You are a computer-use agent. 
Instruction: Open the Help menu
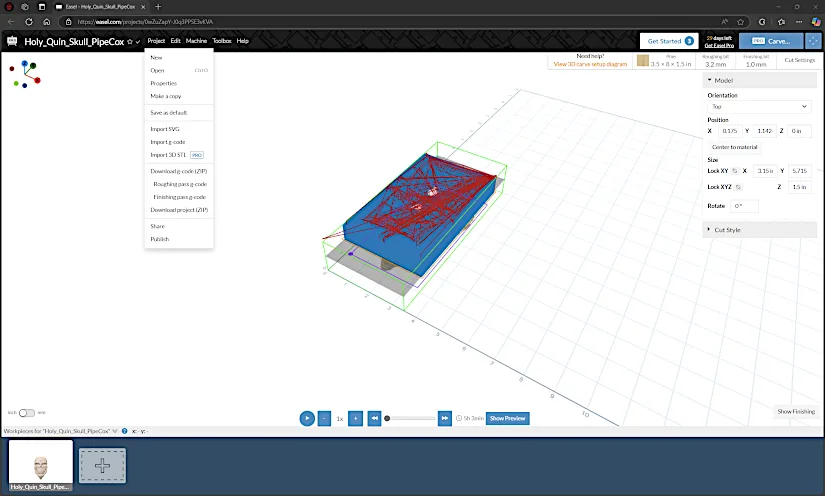click(x=243, y=41)
